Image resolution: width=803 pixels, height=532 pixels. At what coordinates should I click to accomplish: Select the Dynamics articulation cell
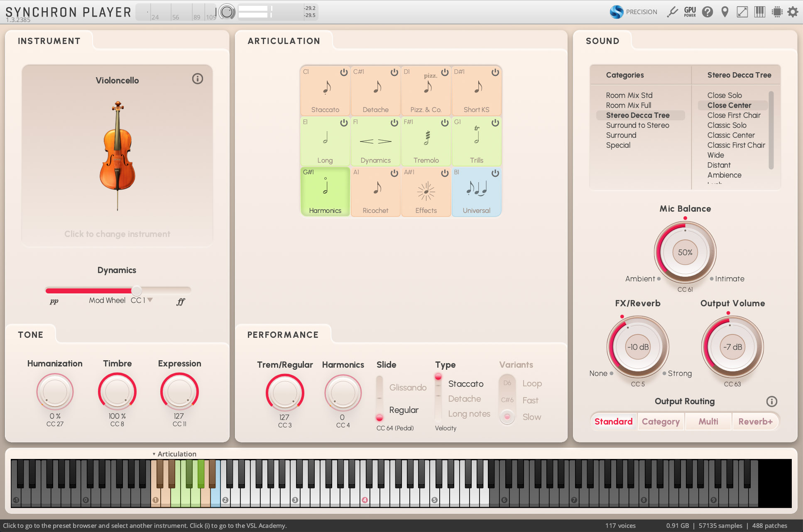point(376,141)
